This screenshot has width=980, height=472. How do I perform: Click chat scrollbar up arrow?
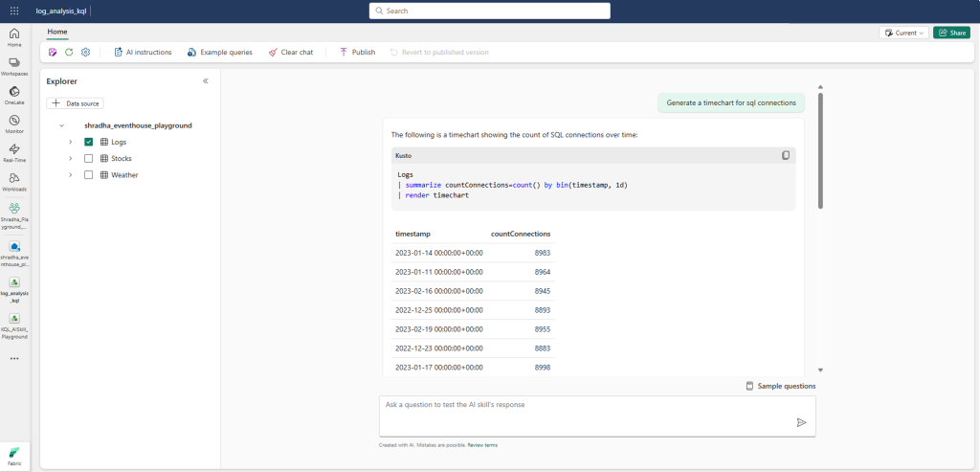pyautogui.click(x=820, y=87)
